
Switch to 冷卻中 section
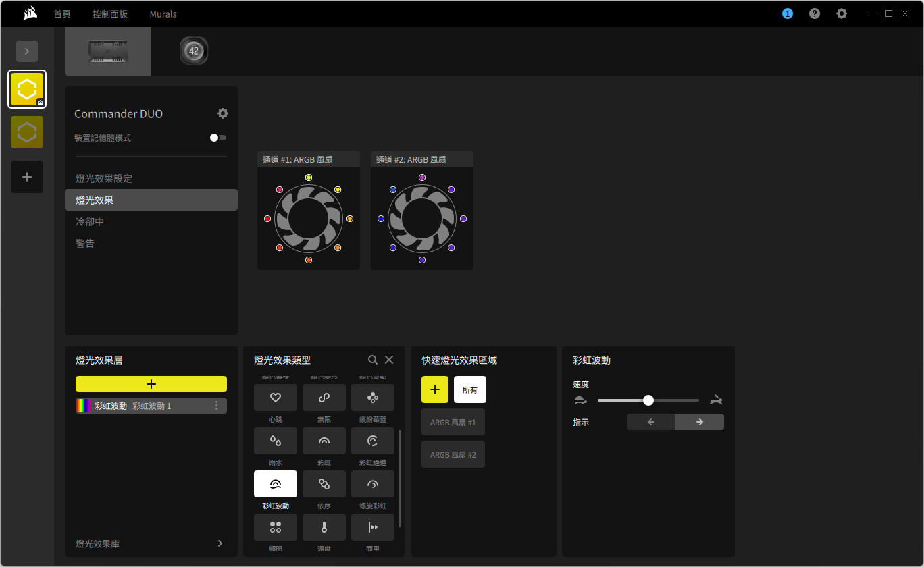tap(90, 221)
